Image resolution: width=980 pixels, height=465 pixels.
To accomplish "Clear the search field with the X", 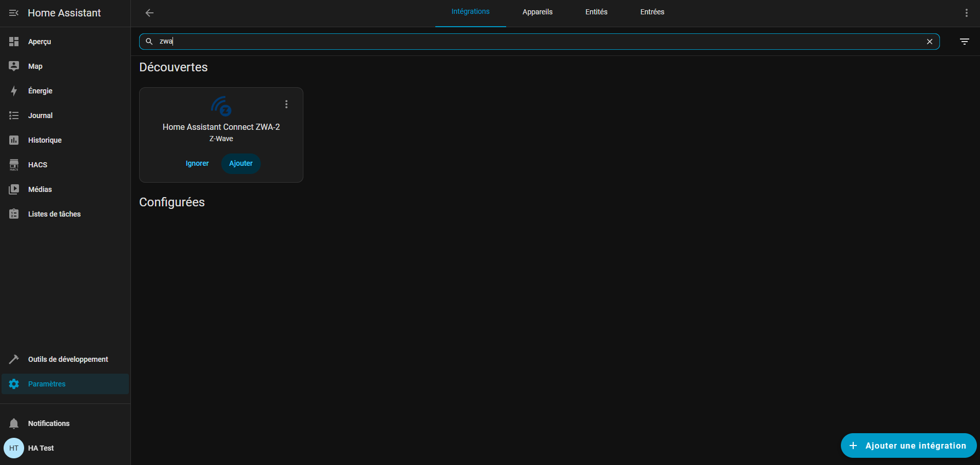I will coord(930,42).
